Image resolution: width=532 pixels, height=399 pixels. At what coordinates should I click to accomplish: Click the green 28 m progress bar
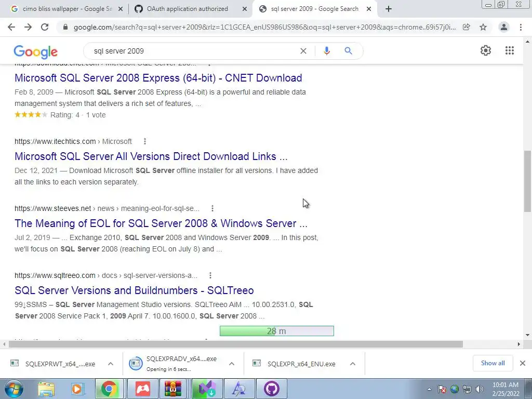(x=276, y=331)
